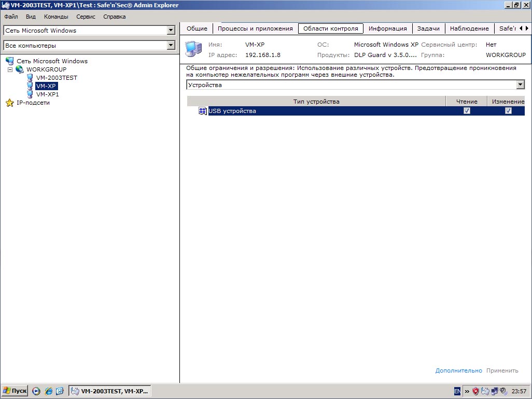Click the USB устройства device icon

coord(203,111)
